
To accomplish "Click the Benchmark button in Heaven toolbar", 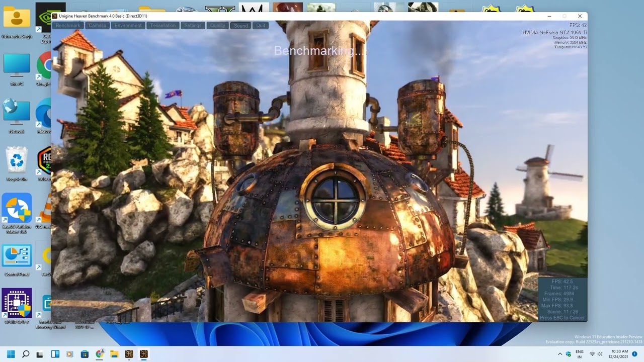I will point(68,26).
